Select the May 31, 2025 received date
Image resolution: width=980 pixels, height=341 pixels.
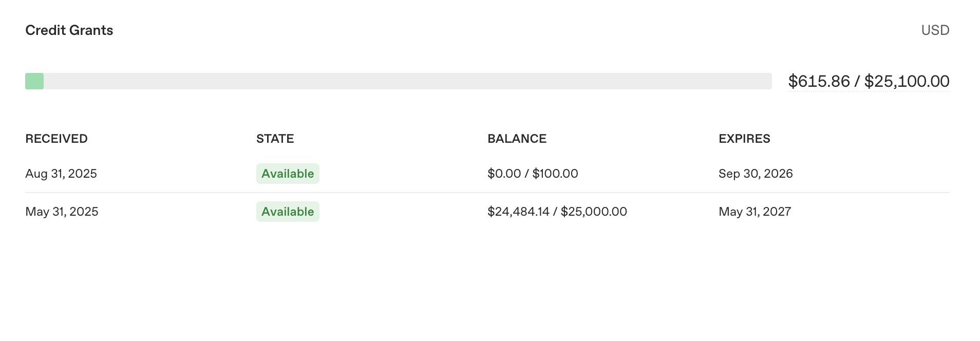point(62,212)
